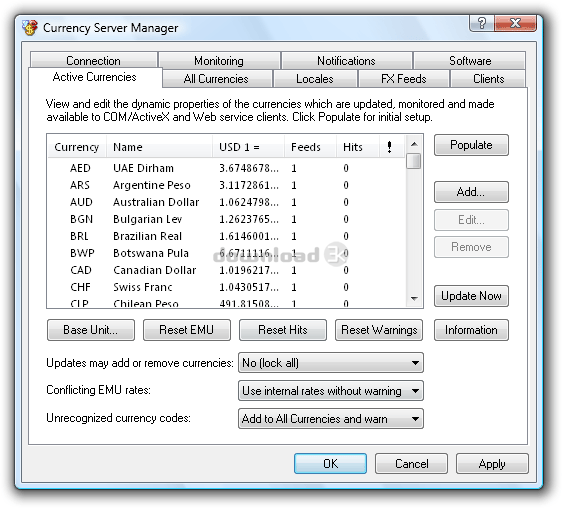Switch to the All Currencies tab
Image resolution: width=562 pixels, height=508 pixels.
coord(216,79)
